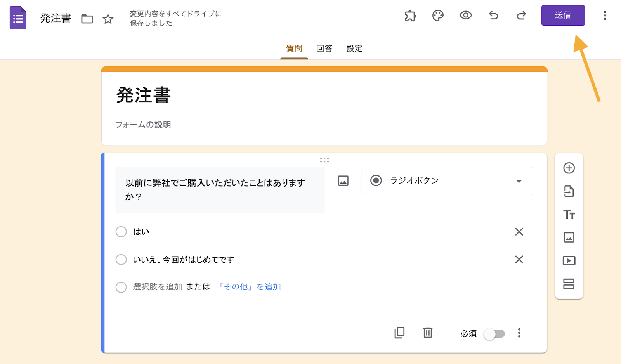Add a new question from side toolbar
621x364 pixels.
569,168
